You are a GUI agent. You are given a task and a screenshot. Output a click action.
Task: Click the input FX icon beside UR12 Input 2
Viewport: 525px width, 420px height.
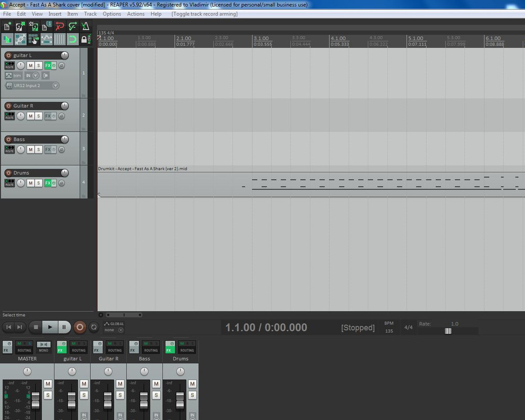point(9,86)
